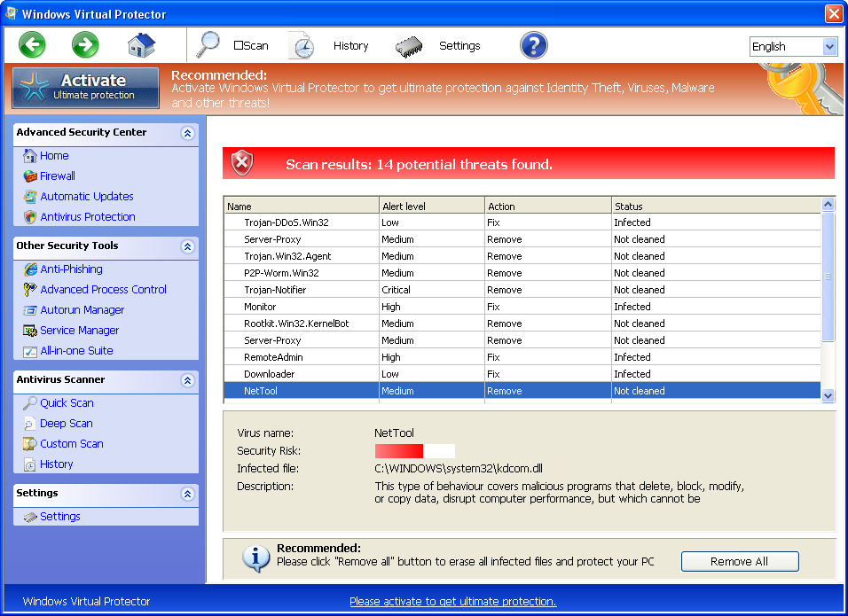The width and height of the screenshot is (848, 616).
Task: Click the Automatic Updates icon
Action: (x=30, y=197)
